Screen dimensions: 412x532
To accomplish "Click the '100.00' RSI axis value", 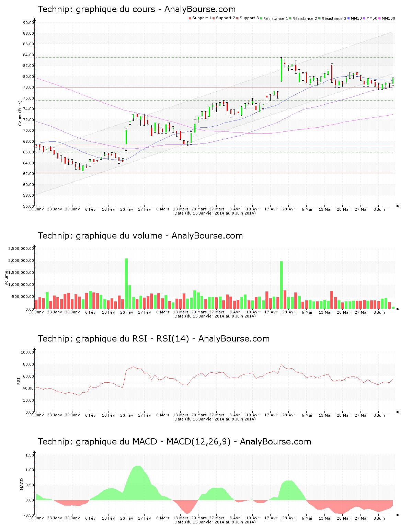I will tap(27, 352).
